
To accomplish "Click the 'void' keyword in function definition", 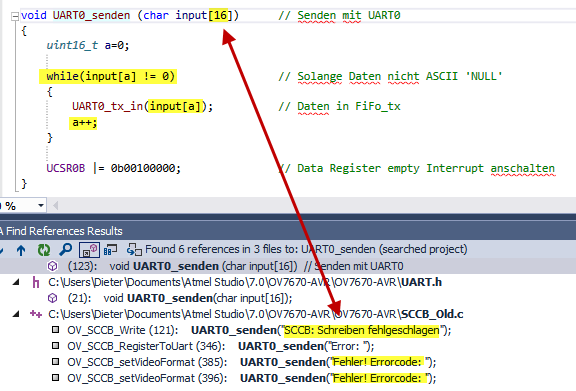I will 34,15.
